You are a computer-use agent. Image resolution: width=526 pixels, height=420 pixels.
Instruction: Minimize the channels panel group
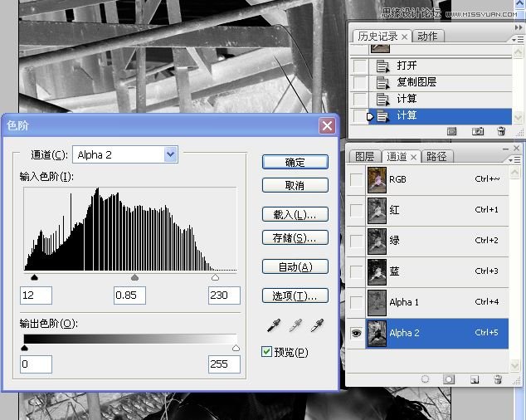(505, 148)
